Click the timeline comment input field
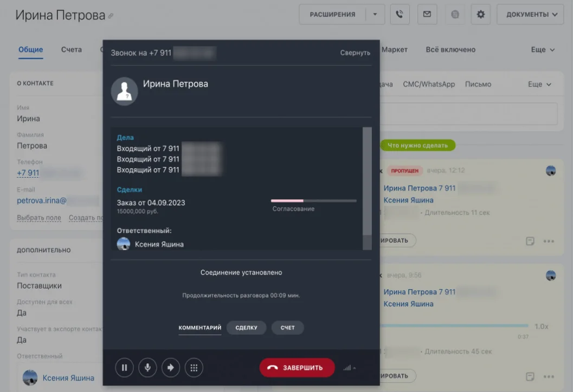573x392 pixels. tap(469, 114)
